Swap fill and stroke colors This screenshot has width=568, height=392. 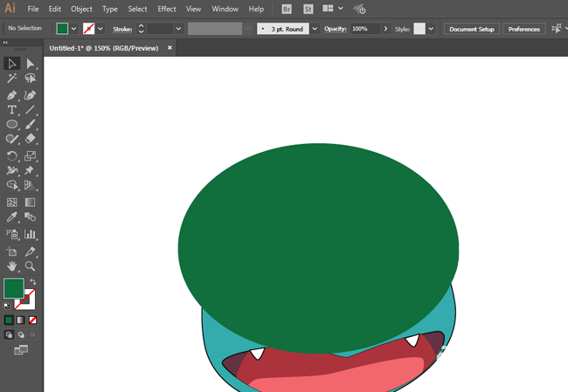[x=33, y=281]
